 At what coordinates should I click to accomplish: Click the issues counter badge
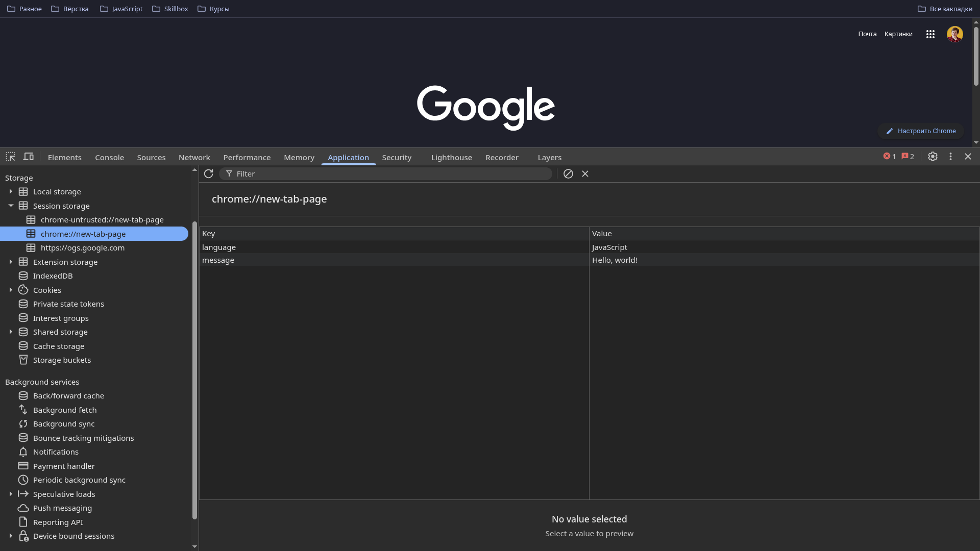click(x=908, y=157)
